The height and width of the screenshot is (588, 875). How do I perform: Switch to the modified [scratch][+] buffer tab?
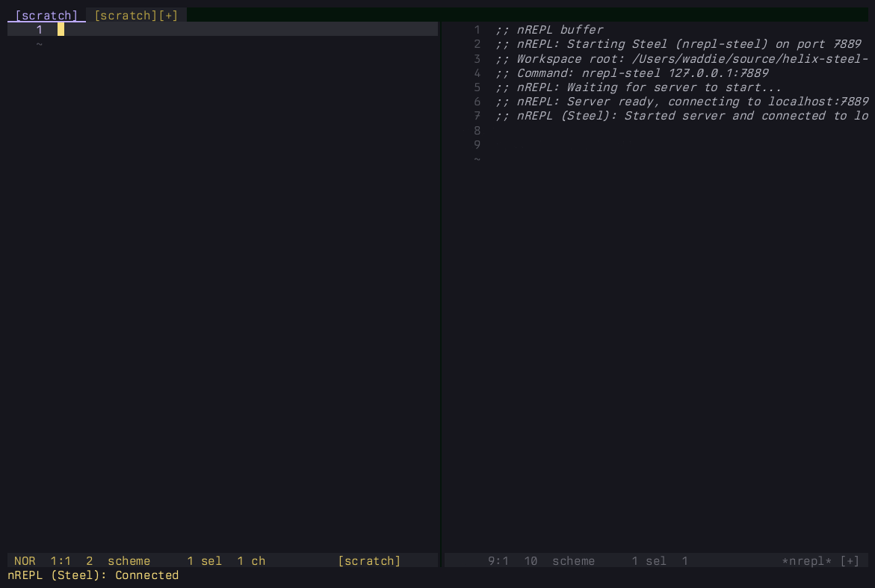coord(136,15)
